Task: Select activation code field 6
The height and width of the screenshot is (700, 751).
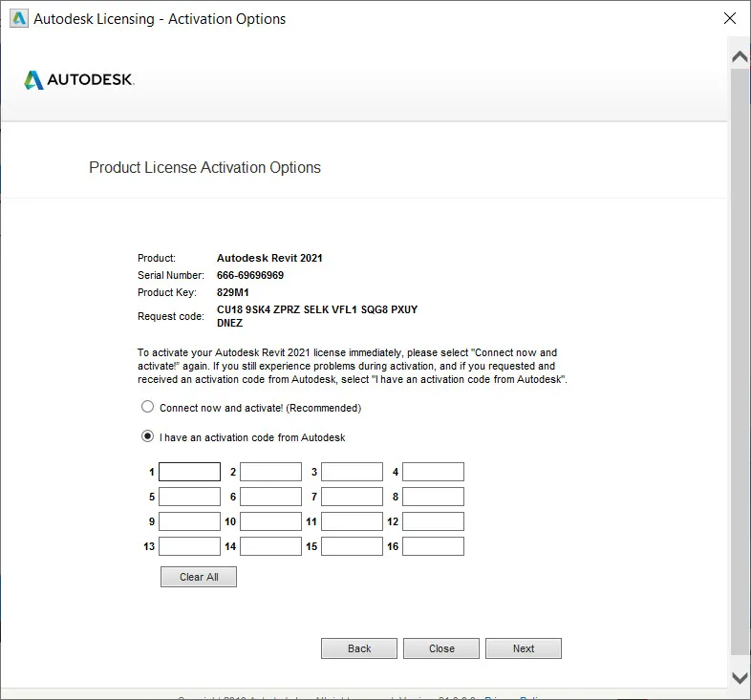Action: click(x=270, y=497)
